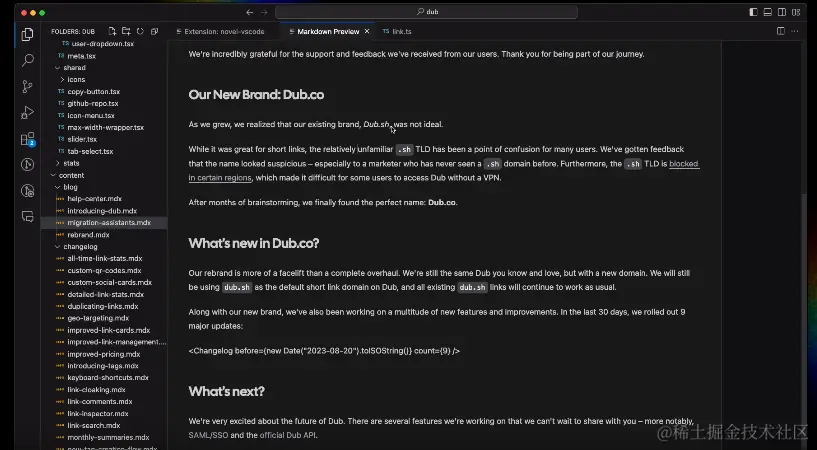Refresh the explorer with the refresh icon

pyautogui.click(x=140, y=31)
